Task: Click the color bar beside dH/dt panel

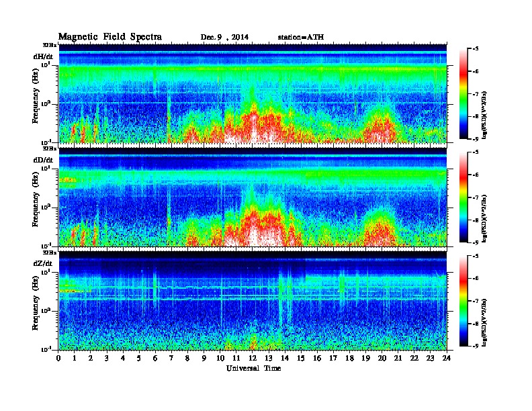Action: pyautogui.click(x=463, y=94)
